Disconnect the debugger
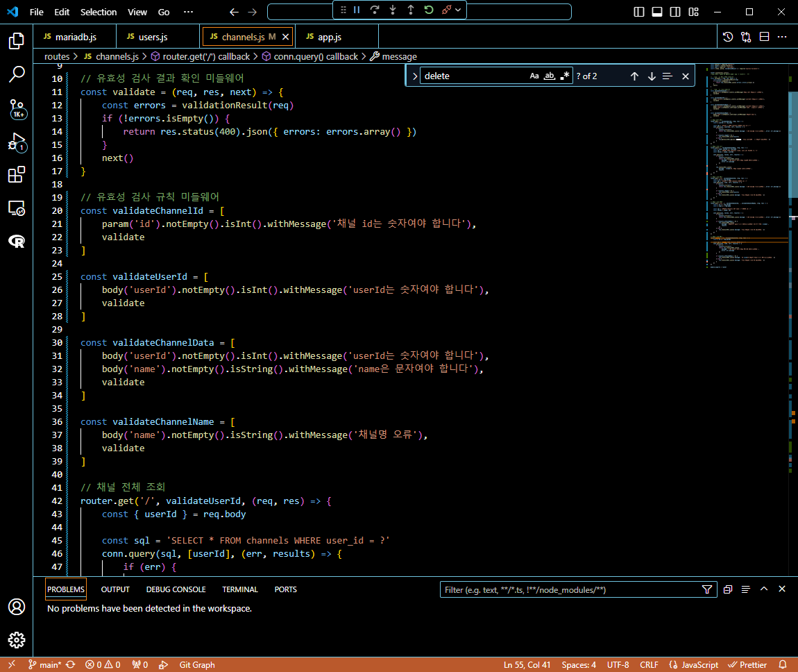The width and height of the screenshot is (798, 672). click(x=447, y=10)
